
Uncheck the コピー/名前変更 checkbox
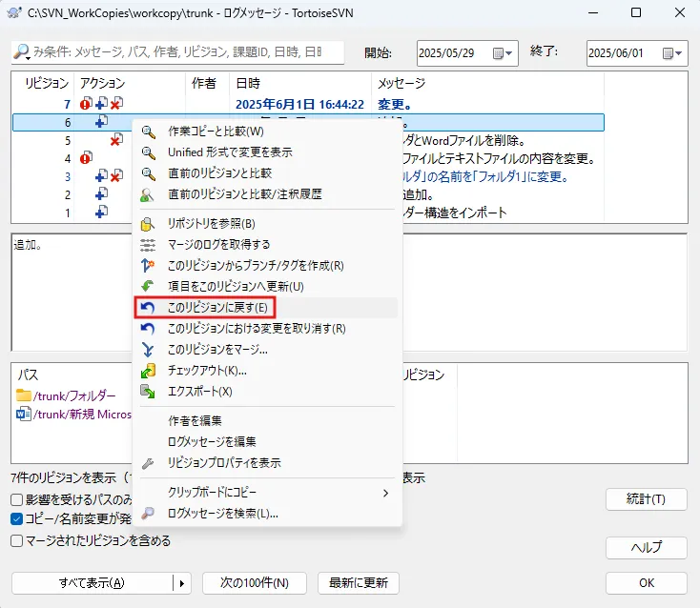[16, 518]
